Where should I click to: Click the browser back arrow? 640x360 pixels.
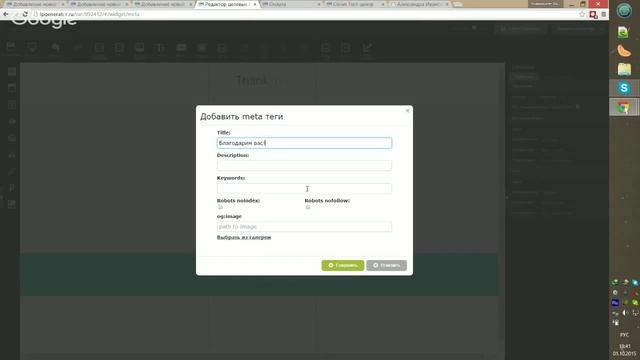[6, 14]
